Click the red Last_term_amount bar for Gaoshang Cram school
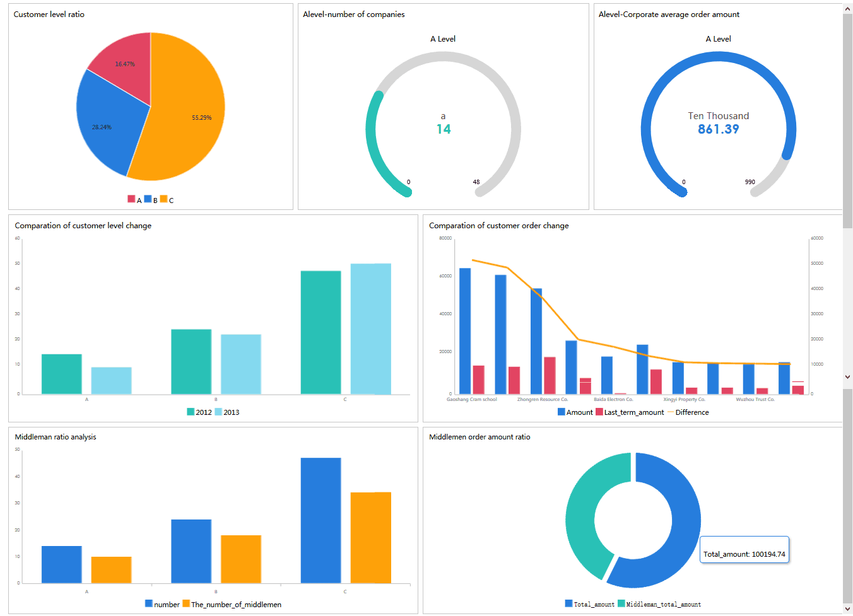The width and height of the screenshot is (853, 616). [x=479, y=380]
